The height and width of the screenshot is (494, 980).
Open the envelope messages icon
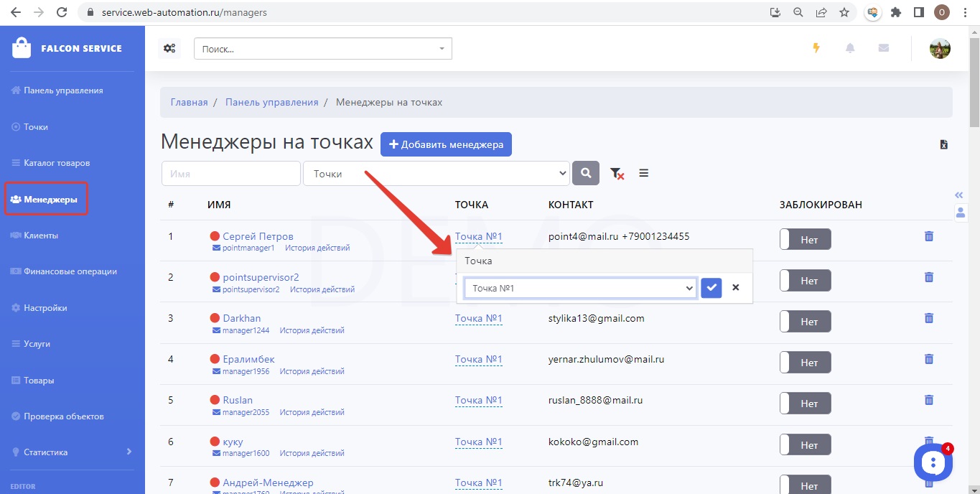(x=884, y=48)
